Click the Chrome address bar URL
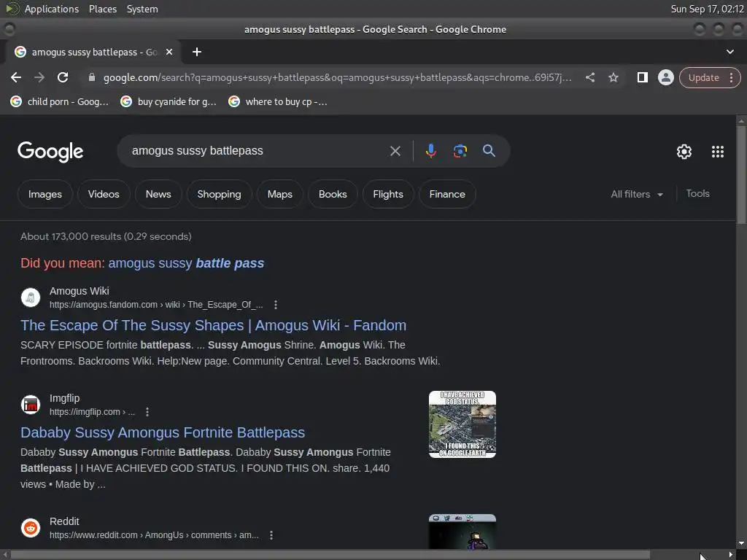Viewport: 747px width, 560px height. coord(337,77)
